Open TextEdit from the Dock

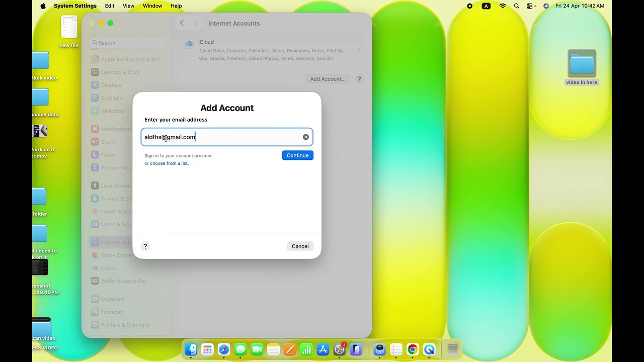[x=396, y=349]
